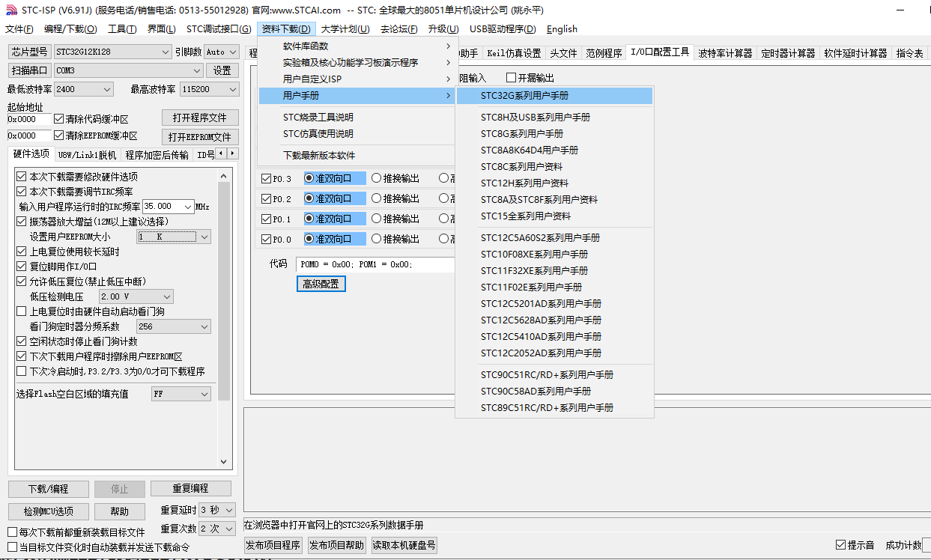Toggle 清除EEPROM缓冲区 checkbox
Image resolution: width=931 pixels, height=560 pixels.
tap(59, 136)
